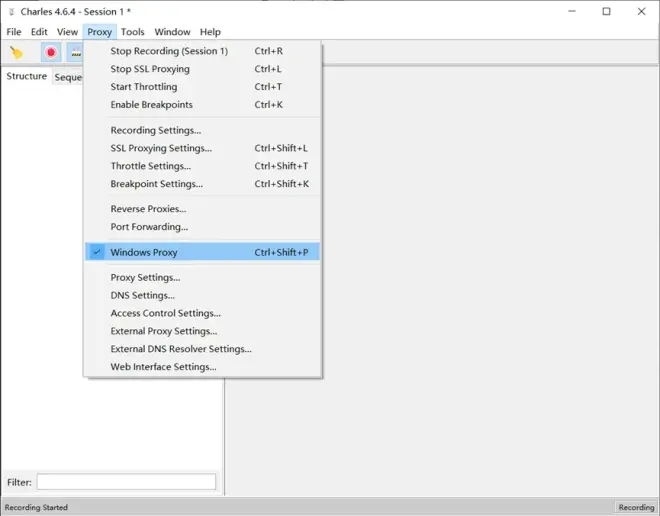Open the File menu
This screenshot has height=516, width=660.
14,32
